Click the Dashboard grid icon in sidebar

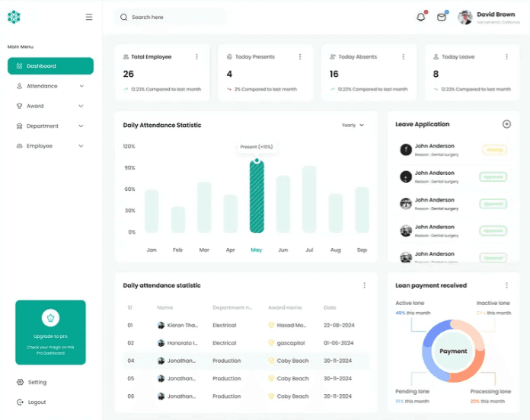pyautogui.click(x=19, y=66)
